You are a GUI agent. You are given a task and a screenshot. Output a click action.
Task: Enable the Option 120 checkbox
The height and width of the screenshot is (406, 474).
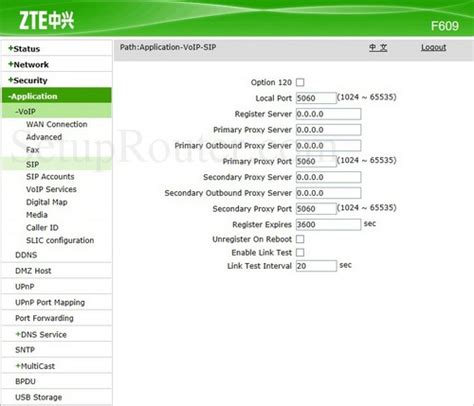tap(300, 82)
